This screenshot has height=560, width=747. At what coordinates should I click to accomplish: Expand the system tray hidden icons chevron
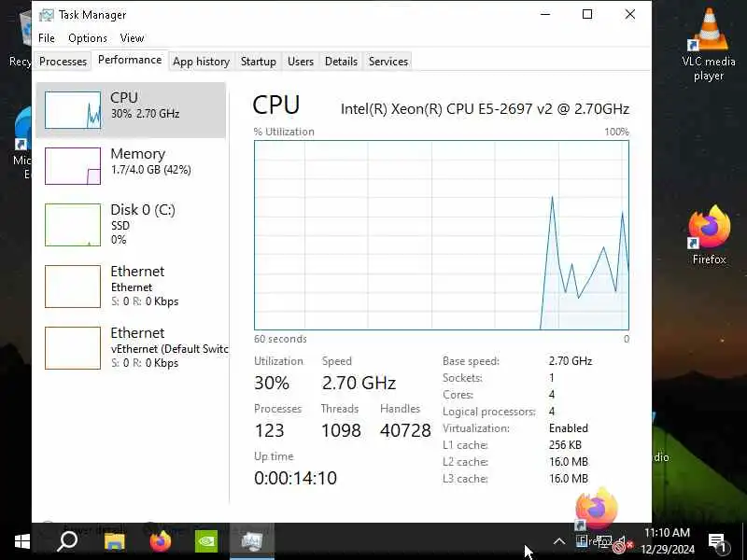(x=559, y=541)
